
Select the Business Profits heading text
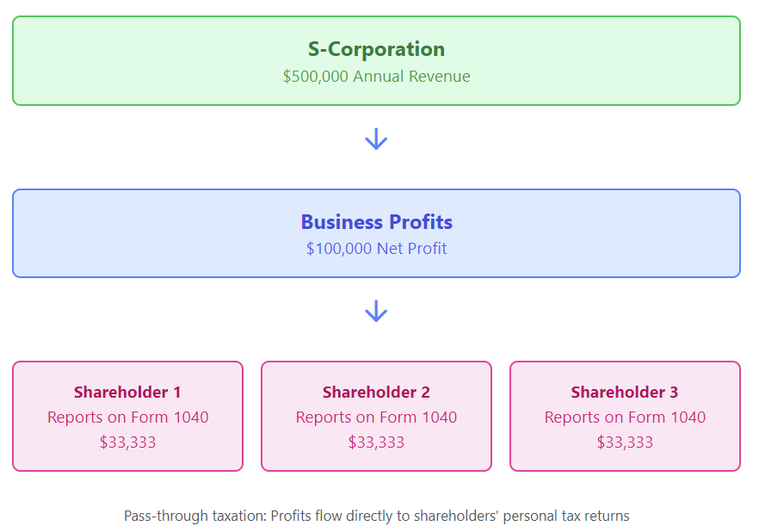(376, 222)
